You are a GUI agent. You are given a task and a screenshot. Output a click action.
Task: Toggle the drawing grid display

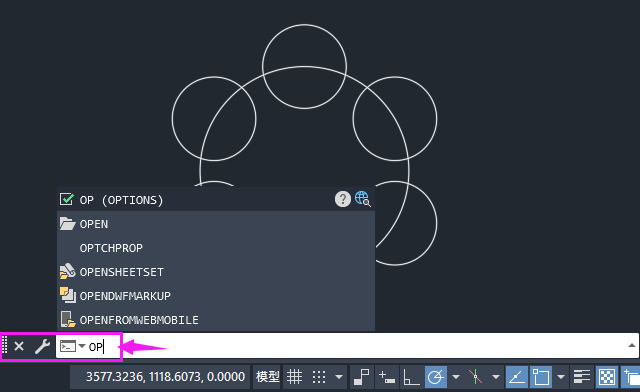[x=294, y=376]
